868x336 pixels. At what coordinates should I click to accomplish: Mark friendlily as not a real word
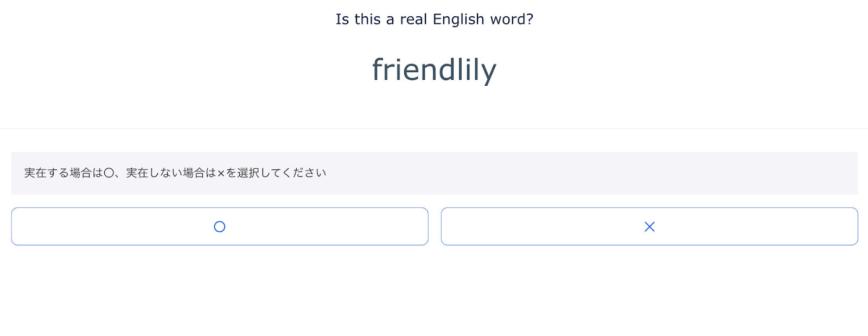pos(649,226)
